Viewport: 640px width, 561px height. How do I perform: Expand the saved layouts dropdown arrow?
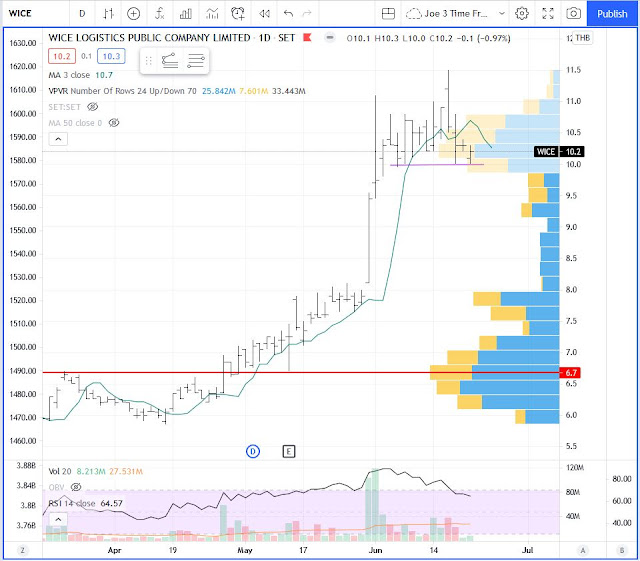502,14
